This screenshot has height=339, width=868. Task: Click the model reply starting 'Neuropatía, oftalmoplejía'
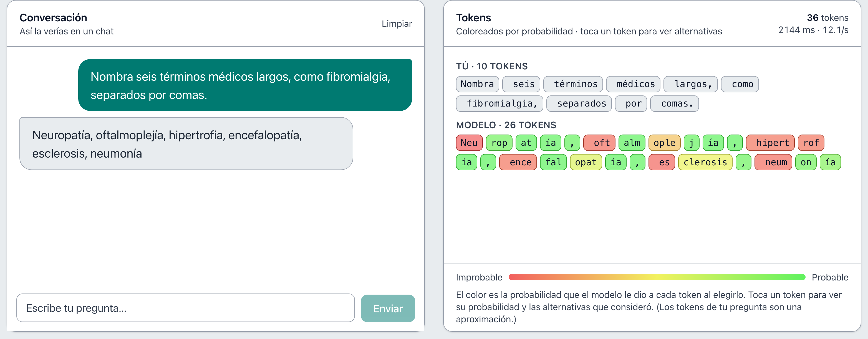(x=186, y=144)
